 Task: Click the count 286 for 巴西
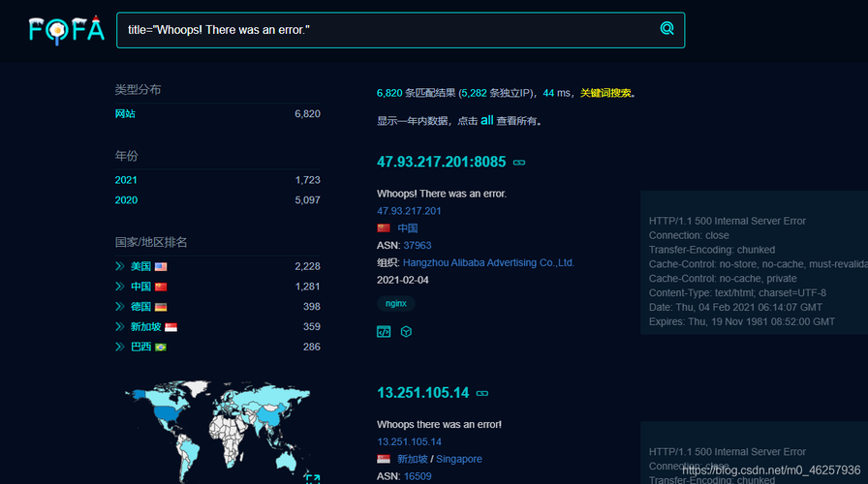(312, 347)
